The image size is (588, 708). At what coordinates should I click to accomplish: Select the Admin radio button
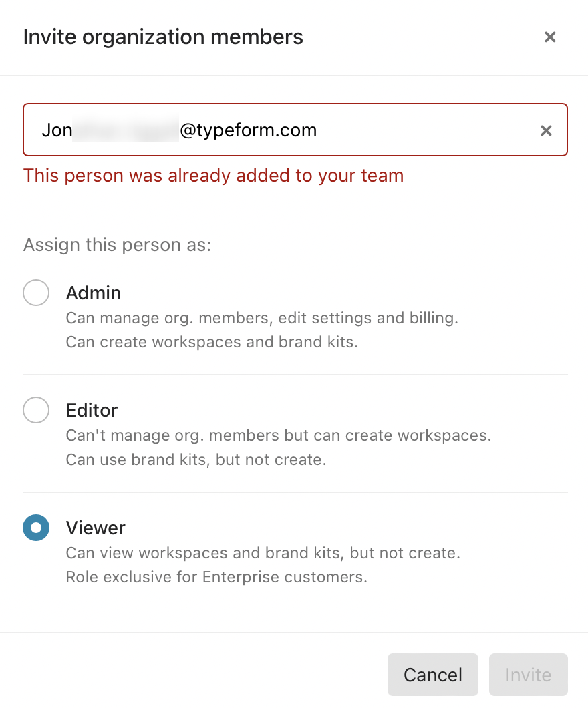36,293
